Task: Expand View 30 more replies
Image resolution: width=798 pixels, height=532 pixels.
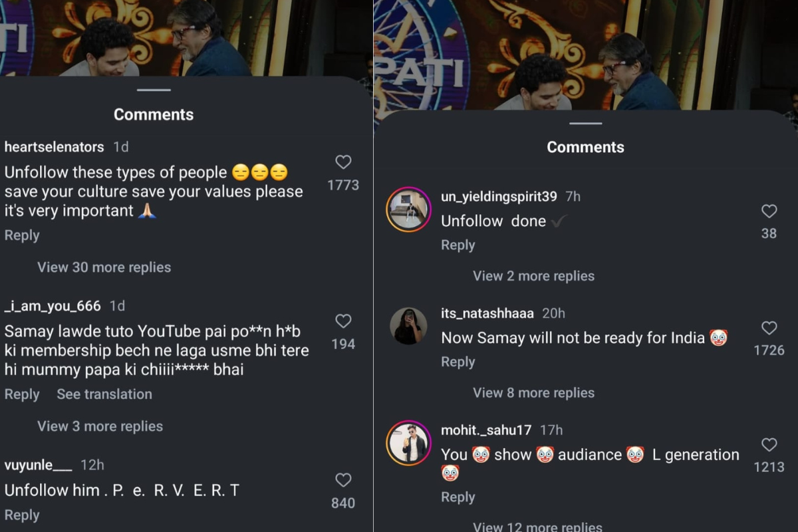Action: [104, 267]
